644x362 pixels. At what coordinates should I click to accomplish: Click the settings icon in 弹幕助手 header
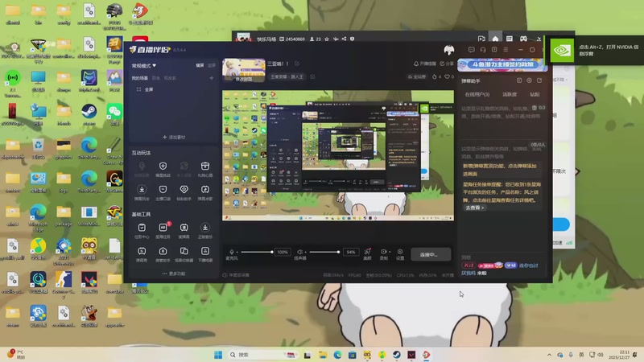(529, 81)
